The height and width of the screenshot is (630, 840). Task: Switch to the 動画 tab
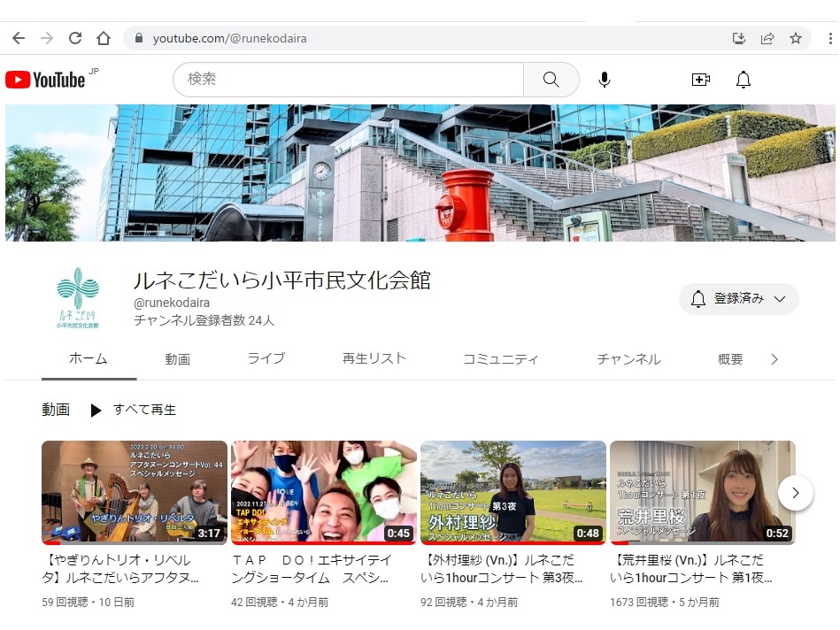click(177, 359)
